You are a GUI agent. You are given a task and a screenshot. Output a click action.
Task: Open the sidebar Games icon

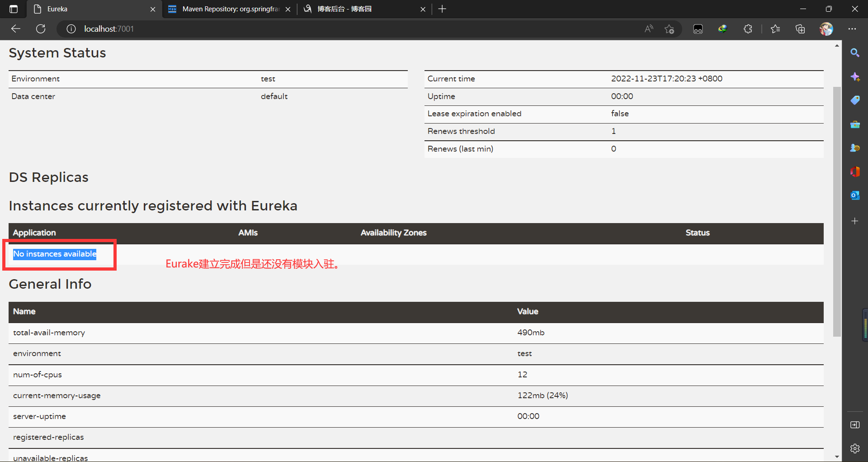coord(855,148)
